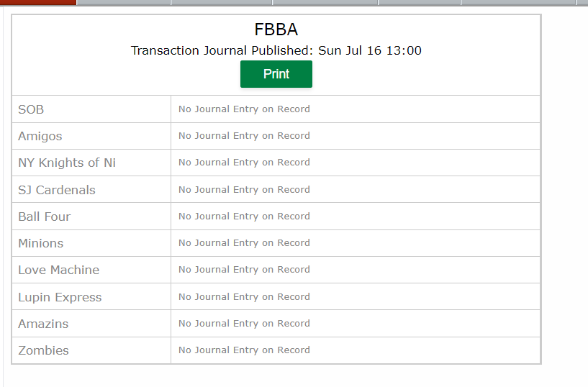The height and width of the screenshot is (387, 588).
Task: Click Amigos' No Journal Entry text
Action: [244, 136]
